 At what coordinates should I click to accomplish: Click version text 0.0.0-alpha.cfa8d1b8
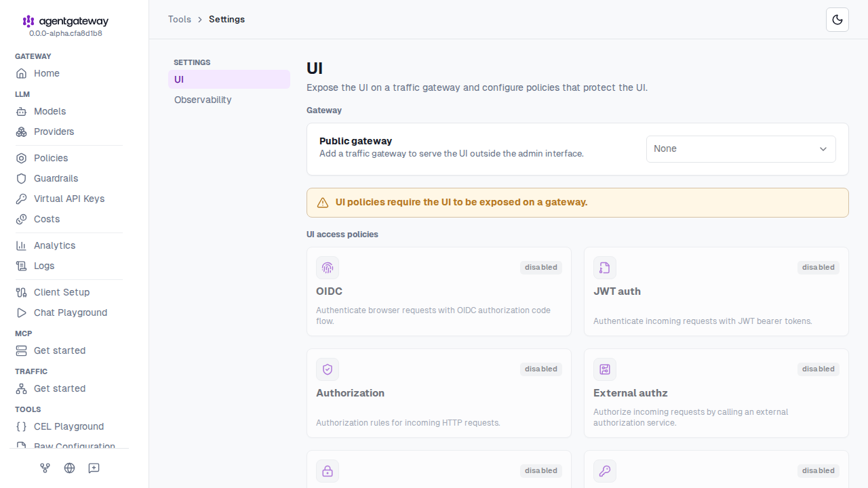pyautogui.click(x=66, y=33)
